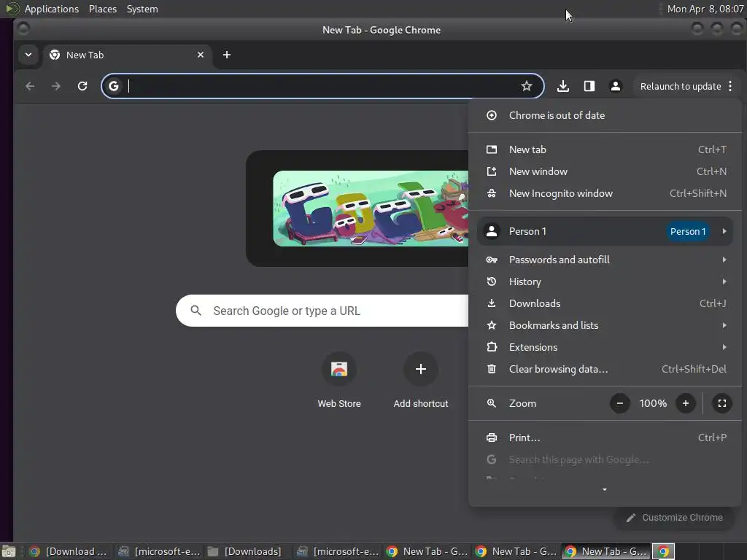Bookmark this tab with the star icon
The width and height of the screenshot is (747, 560).
[x=527, y=86]
